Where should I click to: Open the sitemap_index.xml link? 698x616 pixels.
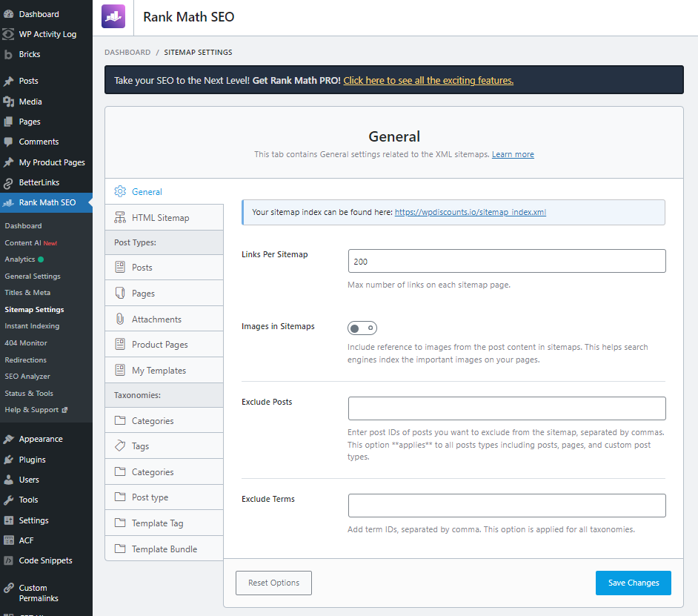[x=470, y=212]
